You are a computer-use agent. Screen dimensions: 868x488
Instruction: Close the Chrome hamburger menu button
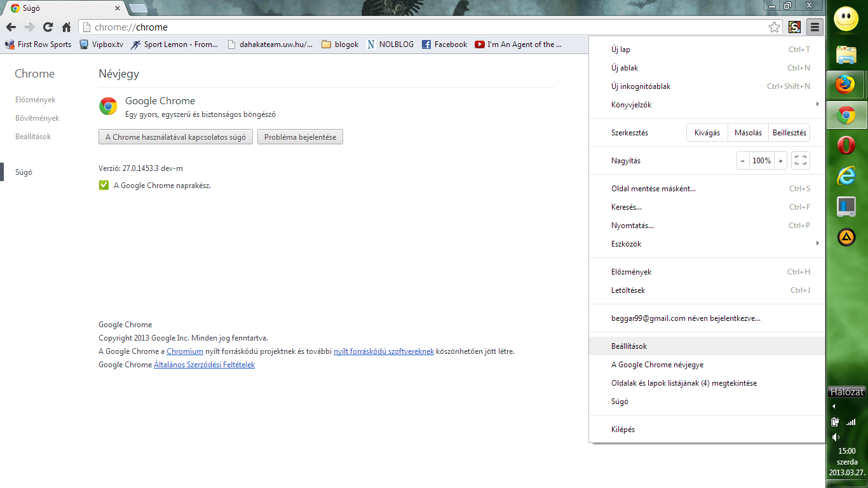click(x=815, y=27)
